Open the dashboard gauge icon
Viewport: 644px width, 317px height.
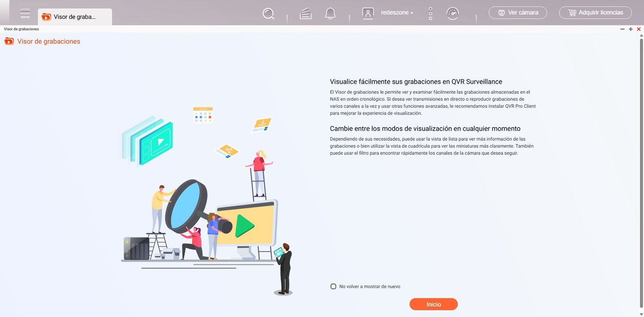click(x=452, y=13)
